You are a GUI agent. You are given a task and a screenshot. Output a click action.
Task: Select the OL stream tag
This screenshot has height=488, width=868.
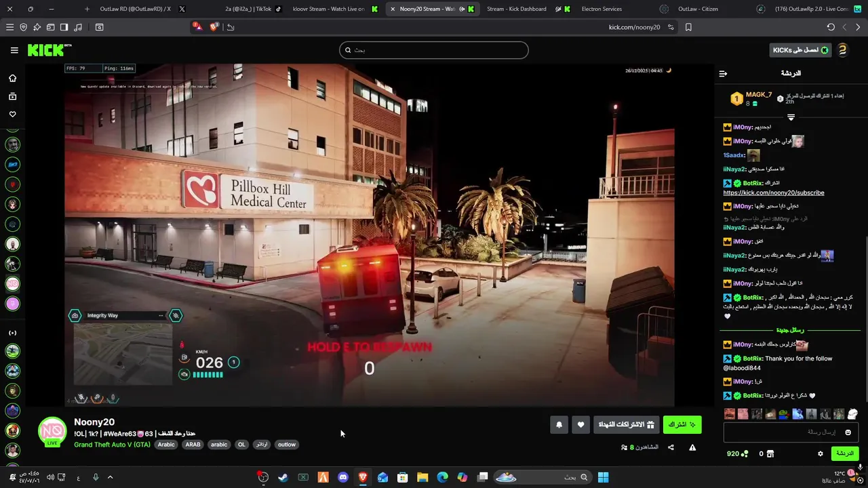point(241,445)
